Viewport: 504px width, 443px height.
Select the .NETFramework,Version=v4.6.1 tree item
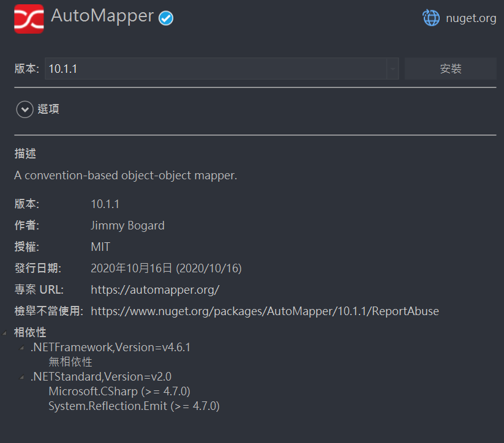pos(111,348)
